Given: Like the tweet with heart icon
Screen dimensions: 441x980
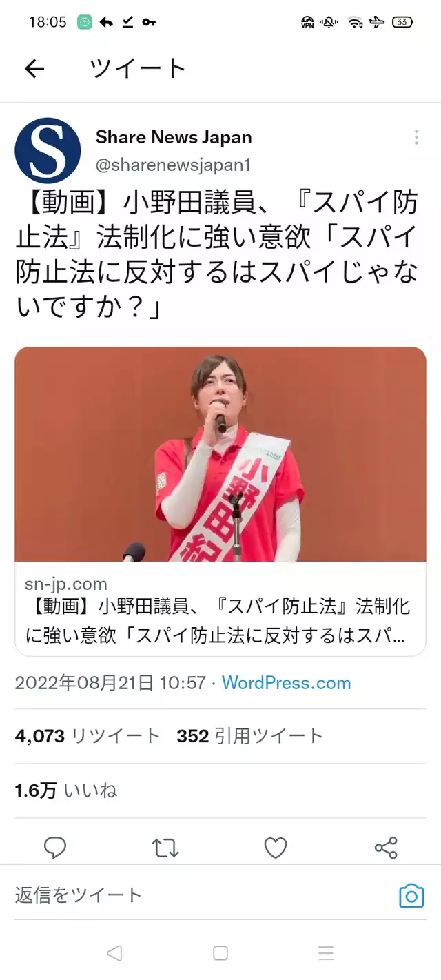Looking at the screenshot, I should 276,848.
